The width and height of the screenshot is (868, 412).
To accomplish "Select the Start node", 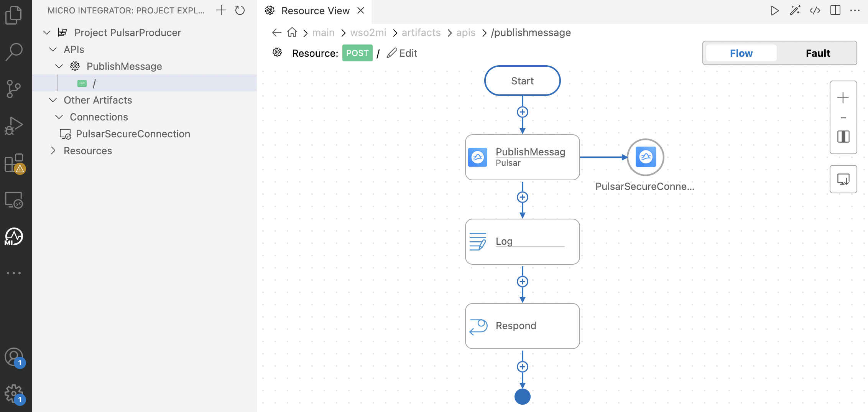I will 522,81.
